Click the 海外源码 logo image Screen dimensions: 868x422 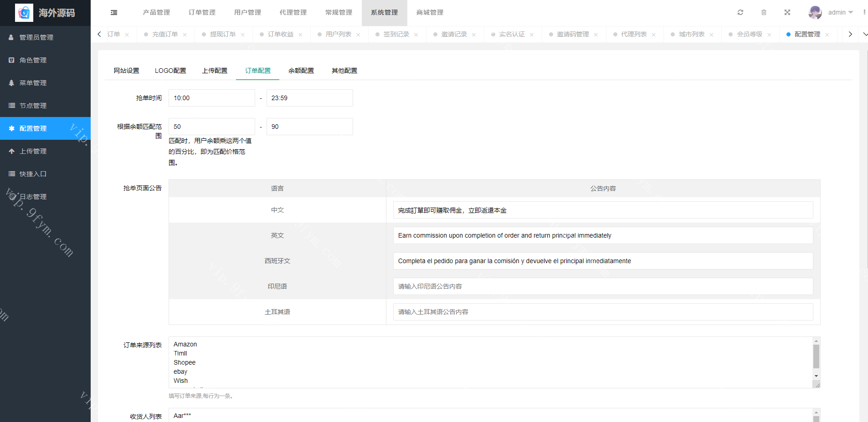[24, 13]
